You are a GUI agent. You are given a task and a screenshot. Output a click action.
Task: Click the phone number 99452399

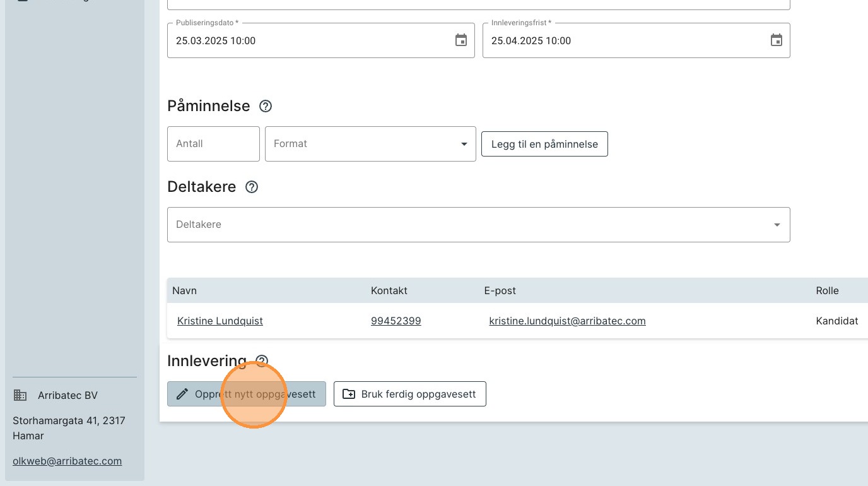[x=396, y=321]
